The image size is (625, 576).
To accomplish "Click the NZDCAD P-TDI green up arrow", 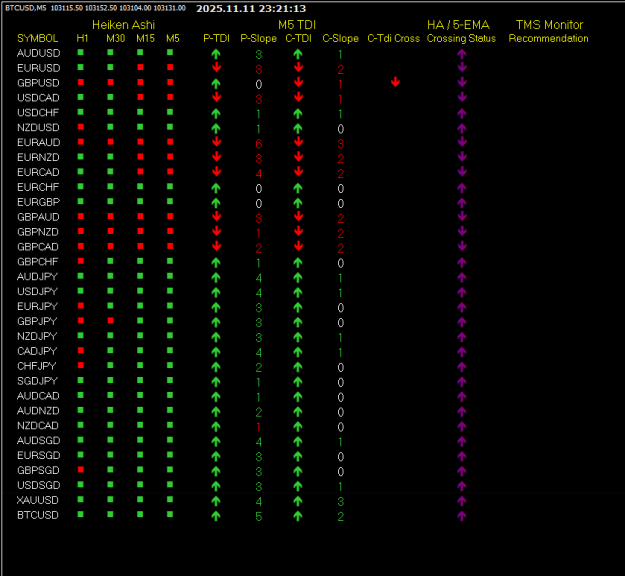I will (216, 426).
